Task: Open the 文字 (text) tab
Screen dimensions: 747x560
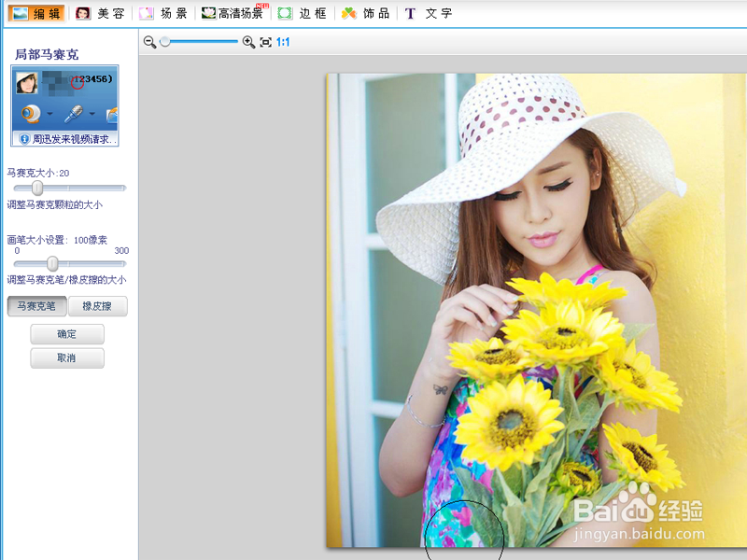Action: [429, 13]
